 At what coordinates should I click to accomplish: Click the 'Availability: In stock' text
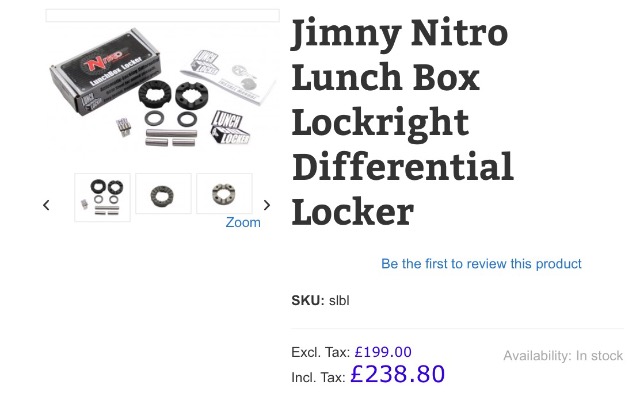coord(563,356)
